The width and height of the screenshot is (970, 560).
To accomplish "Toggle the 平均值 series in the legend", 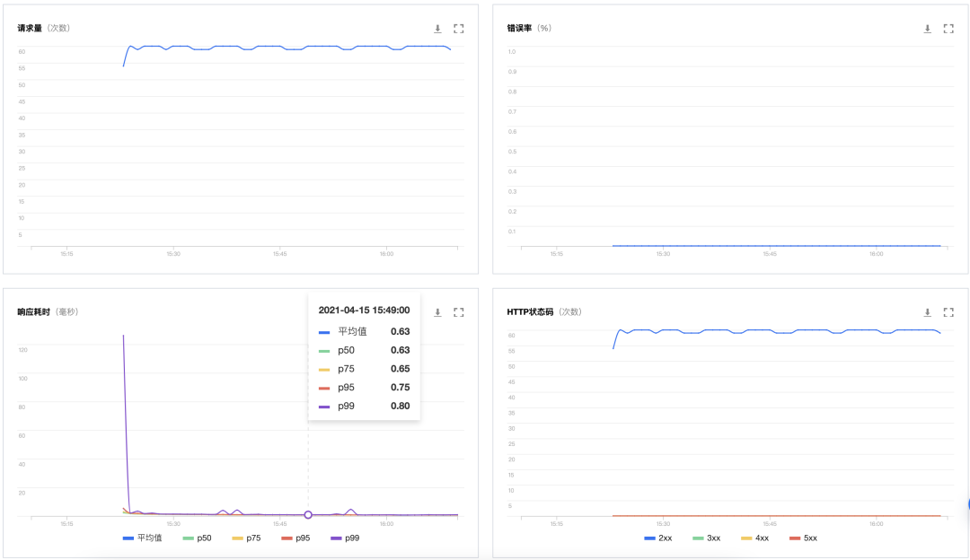I will point(143,538).
